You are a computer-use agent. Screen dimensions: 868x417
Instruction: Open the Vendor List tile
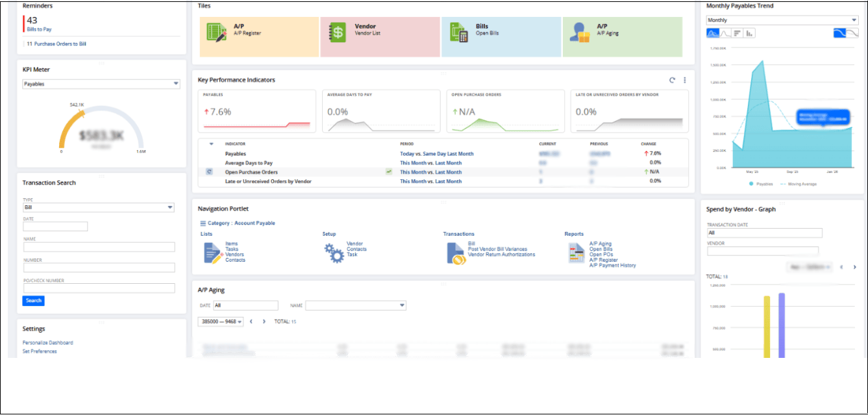[x=380, y=37]
